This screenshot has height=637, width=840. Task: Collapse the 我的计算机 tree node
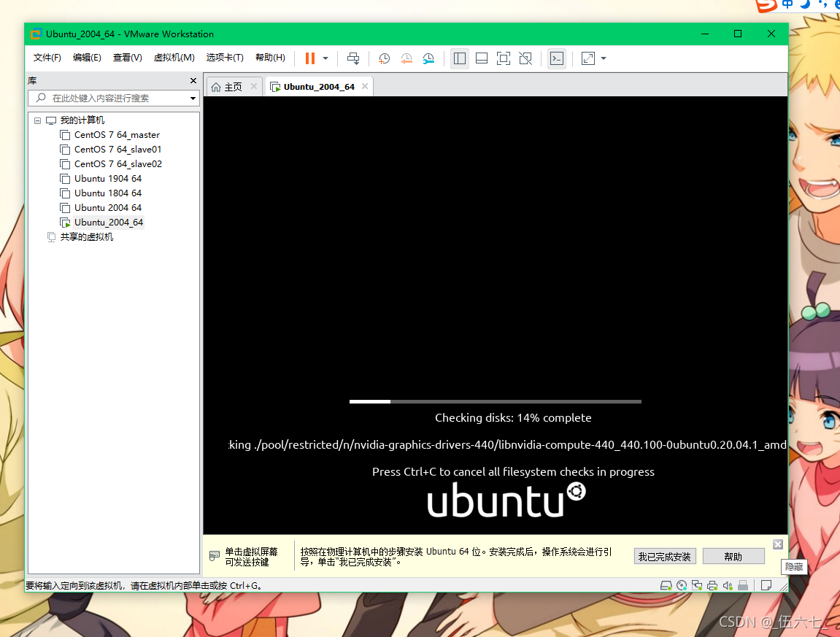pos(37,120)
